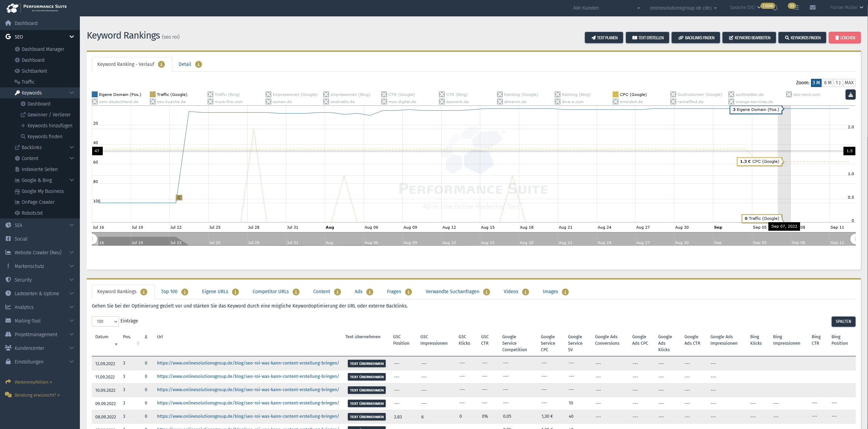Open the Fragen tab
This screenshot has width=868, height=429.
pos(394,291)
